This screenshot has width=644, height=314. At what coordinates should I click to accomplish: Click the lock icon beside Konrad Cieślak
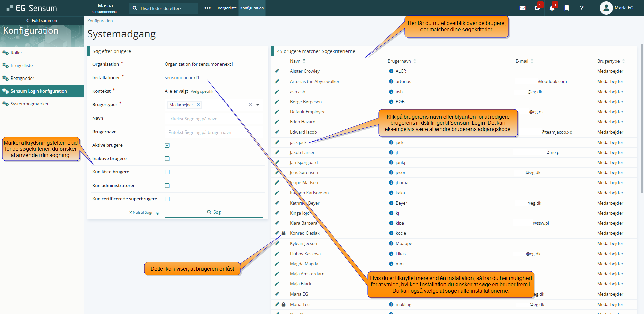tap(284, 233)
